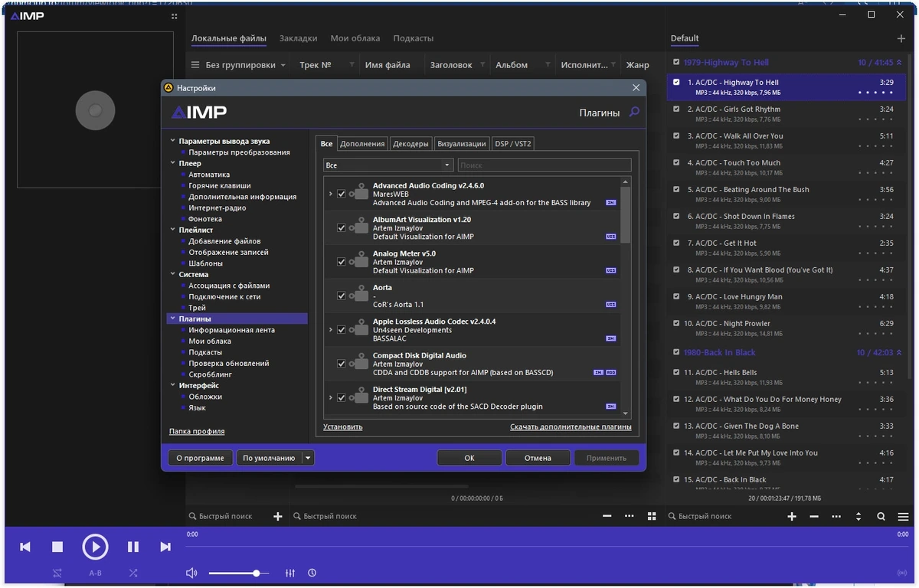Add a new playlist with the plus icon
The width and height of the screenshot is (919, 588).
coord(901,38)
